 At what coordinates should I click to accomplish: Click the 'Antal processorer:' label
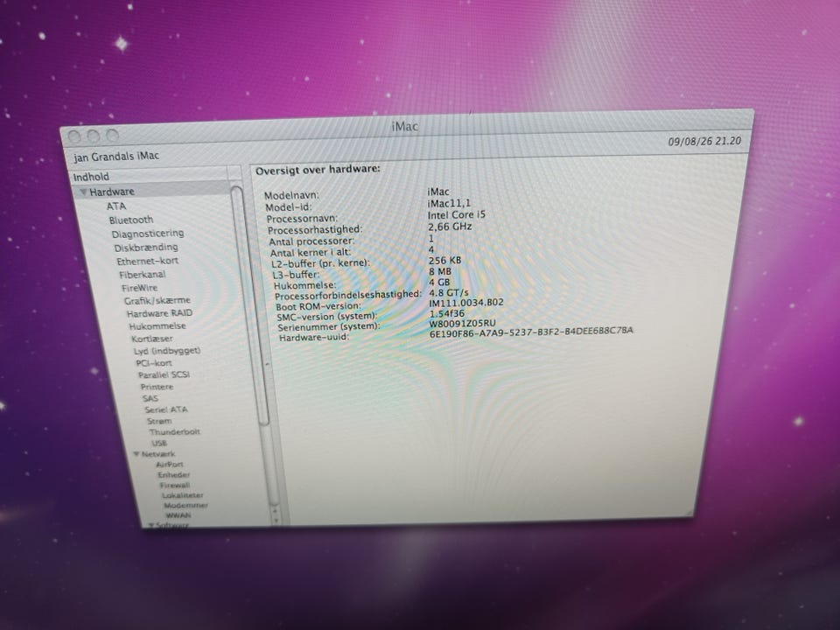pyautogui.click(x=311, y=241)
